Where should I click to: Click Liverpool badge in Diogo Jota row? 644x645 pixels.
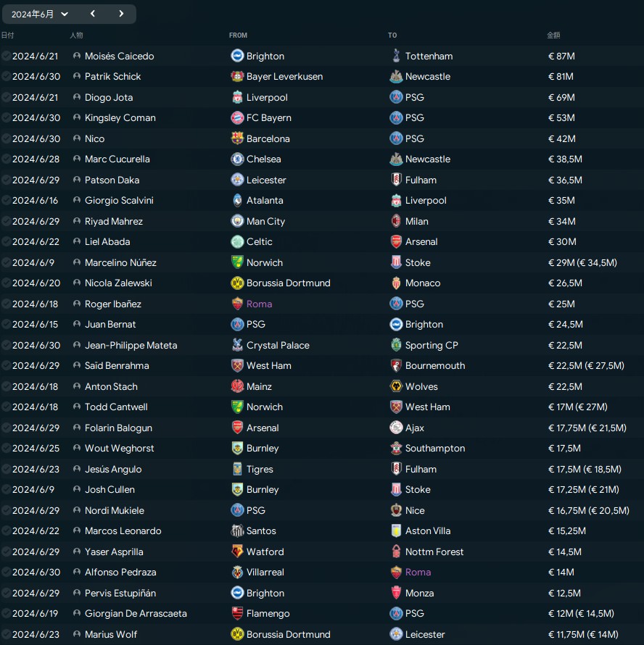coord(237,97)
